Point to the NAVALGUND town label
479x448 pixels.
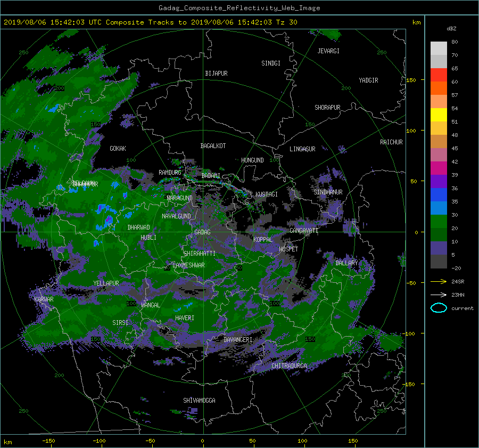pyautogui.click(x=176, y=216)
